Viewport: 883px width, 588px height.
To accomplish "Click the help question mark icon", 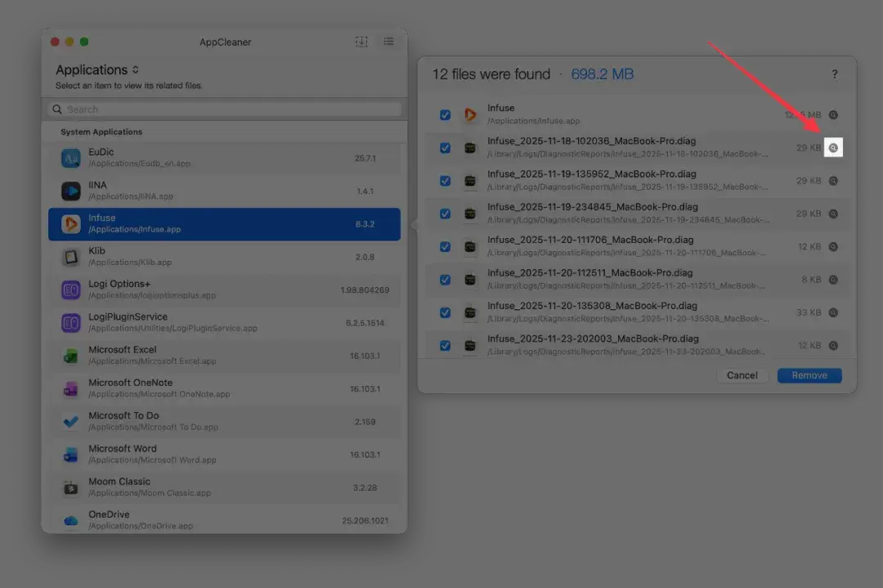I will click(835, 74).
